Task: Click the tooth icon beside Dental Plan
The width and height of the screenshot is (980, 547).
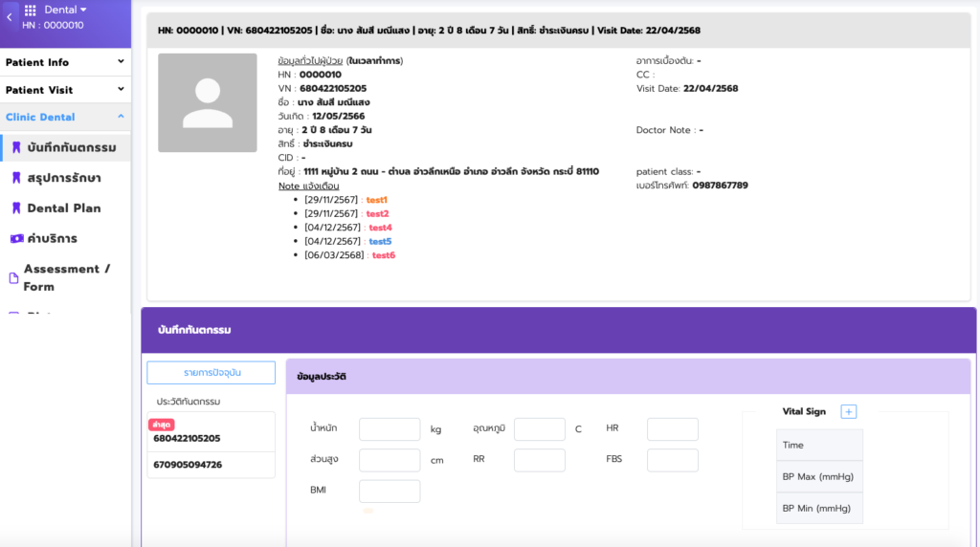Action: 16,208
